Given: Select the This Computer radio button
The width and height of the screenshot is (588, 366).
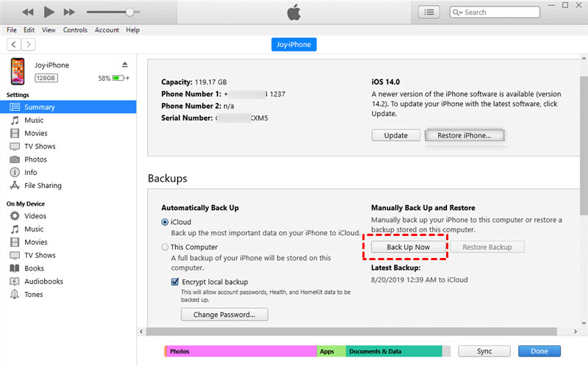Looking at the screenshot, I should click(x=165, y=247).
